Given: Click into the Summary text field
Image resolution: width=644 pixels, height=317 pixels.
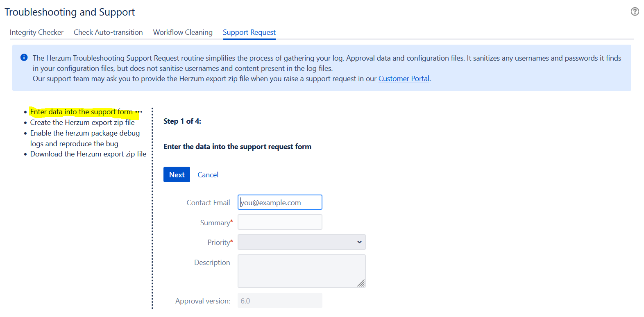Looking at the screenshot, I should tap(280, 222).
